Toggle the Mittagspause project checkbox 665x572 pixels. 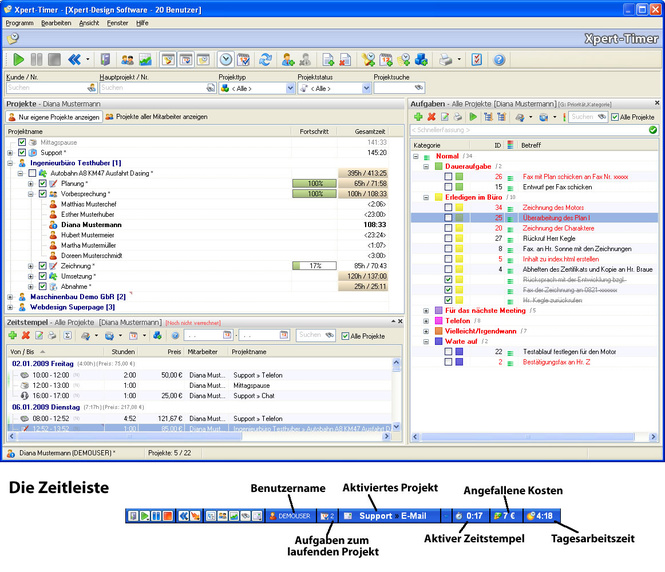click(x=22, y=142)
